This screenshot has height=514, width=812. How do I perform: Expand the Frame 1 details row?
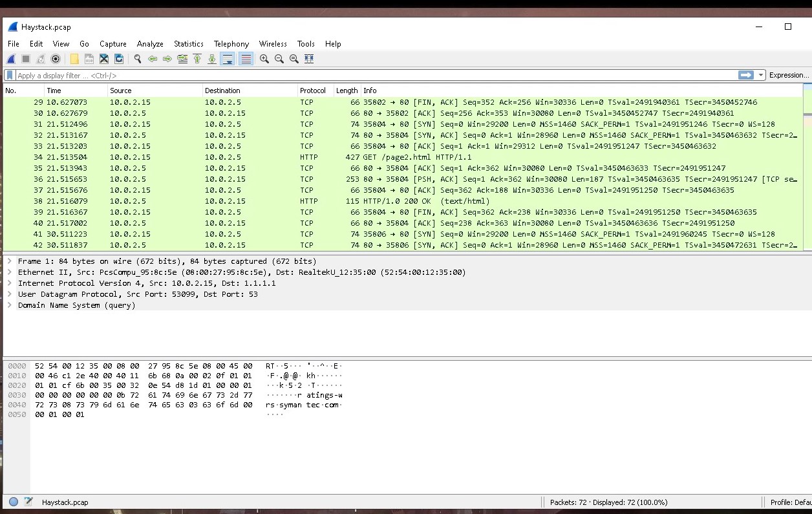click(x=10, y=261)
